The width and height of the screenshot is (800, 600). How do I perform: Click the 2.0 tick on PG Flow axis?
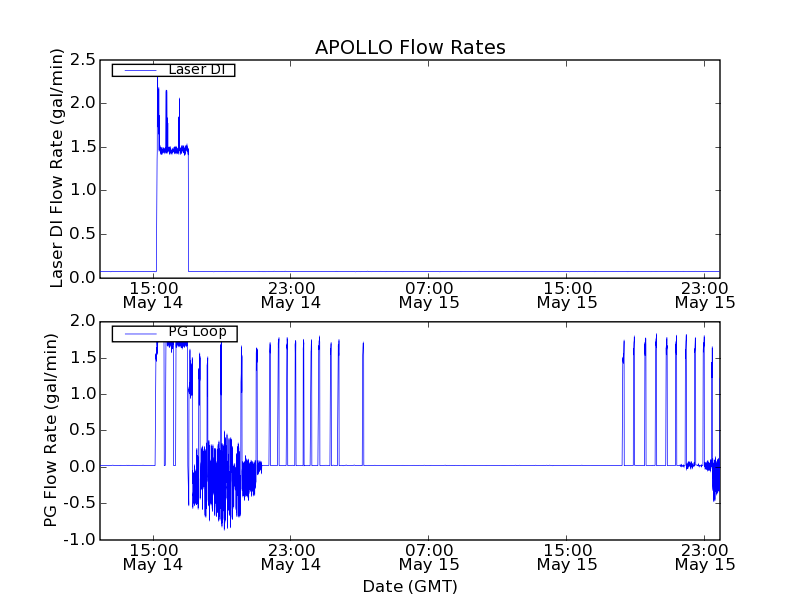(83, 321)
